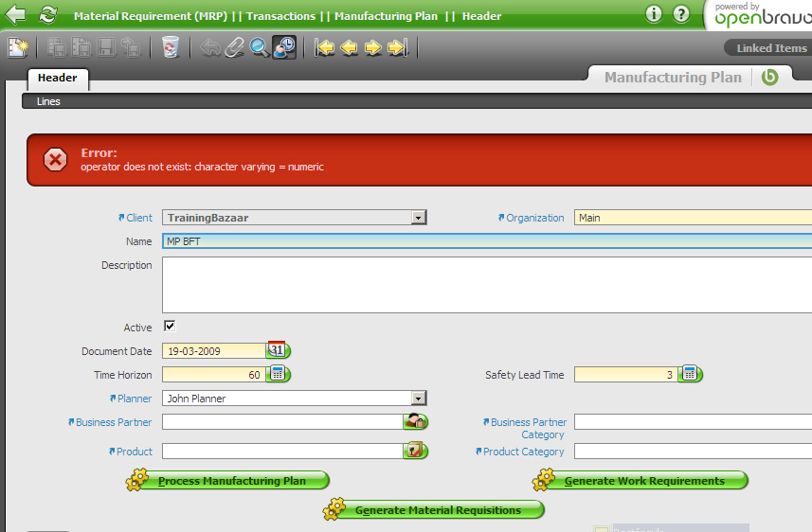Click into the Description text area
Viewport: 812px width, 532px height.
pos(483,284)
